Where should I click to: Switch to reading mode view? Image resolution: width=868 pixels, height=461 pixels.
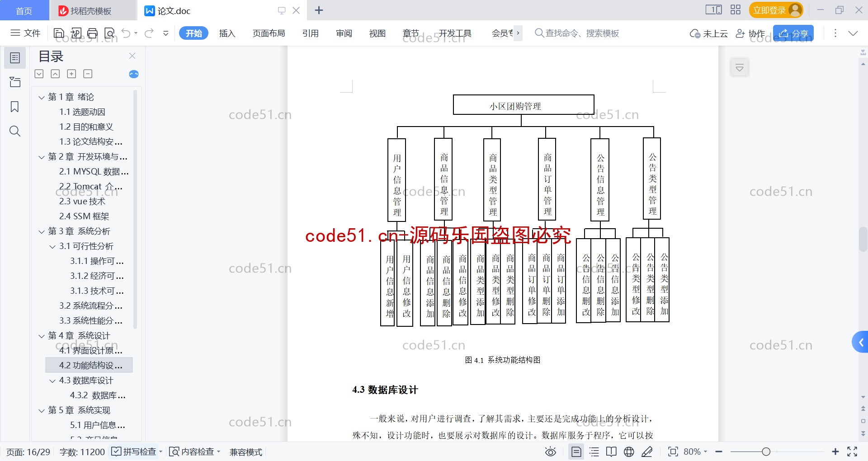611,452
